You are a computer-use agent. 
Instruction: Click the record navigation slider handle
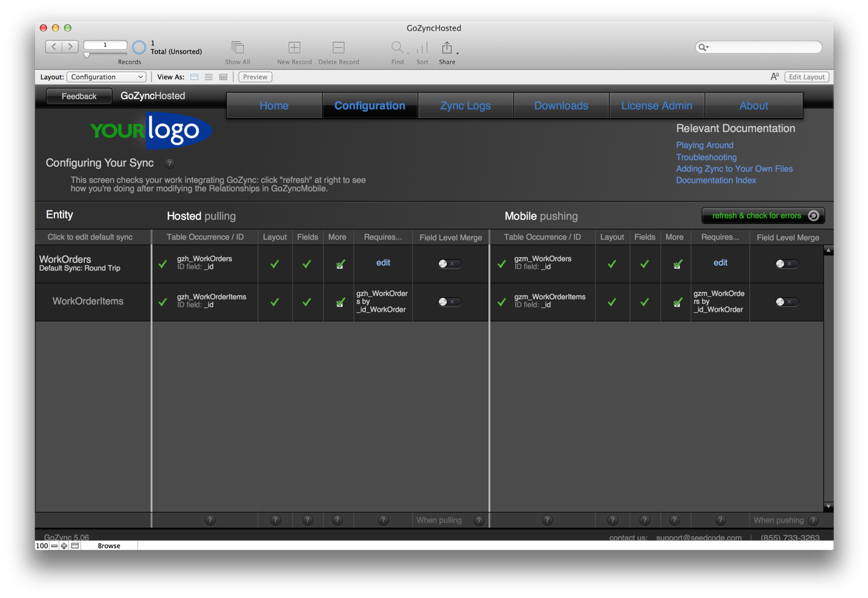click(87, 55)
